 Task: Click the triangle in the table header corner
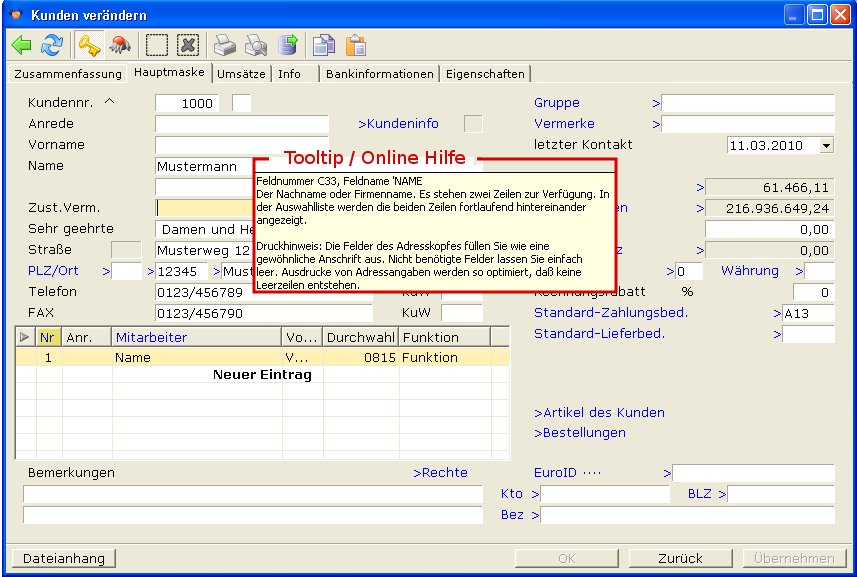25,338
